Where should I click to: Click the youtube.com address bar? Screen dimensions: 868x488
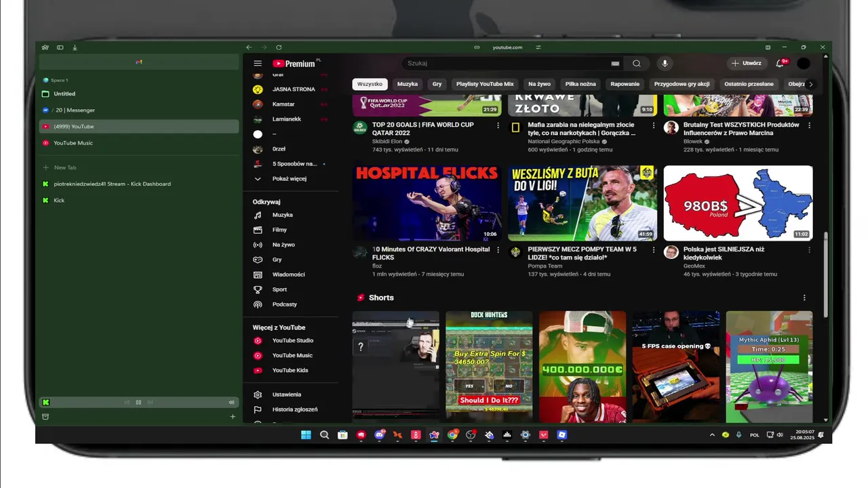pos(507,47)
